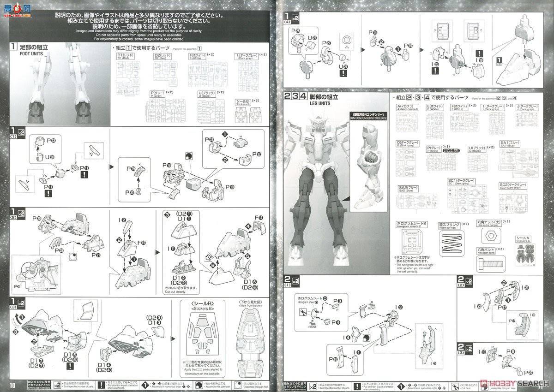Click the part label P4
This screenshot has width=554, height=392.
(336, 321)
